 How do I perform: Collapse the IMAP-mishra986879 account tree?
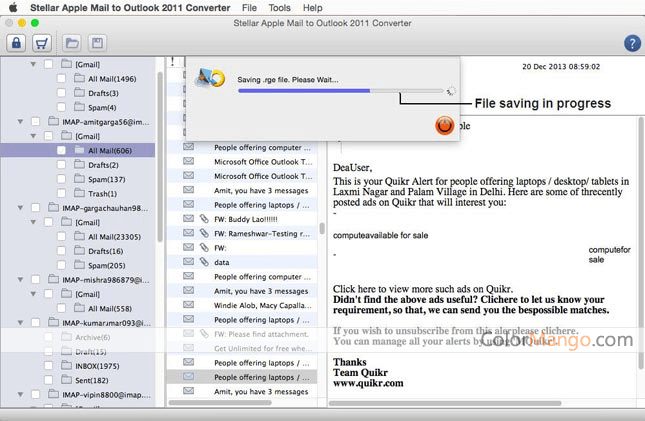[x=20, y=279]
